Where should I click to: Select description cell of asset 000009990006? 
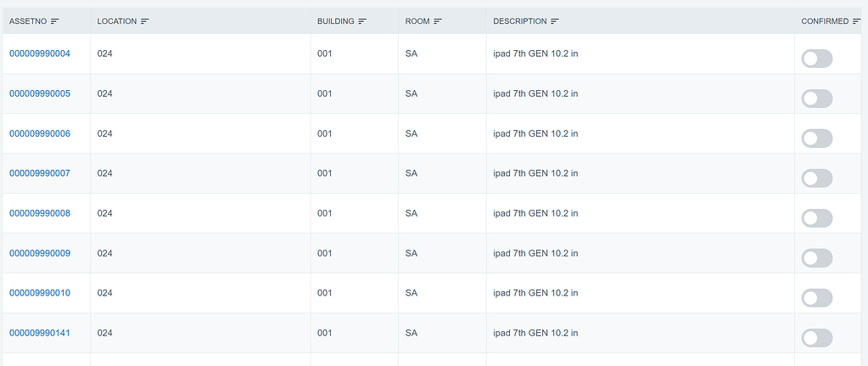click(535, 133)
